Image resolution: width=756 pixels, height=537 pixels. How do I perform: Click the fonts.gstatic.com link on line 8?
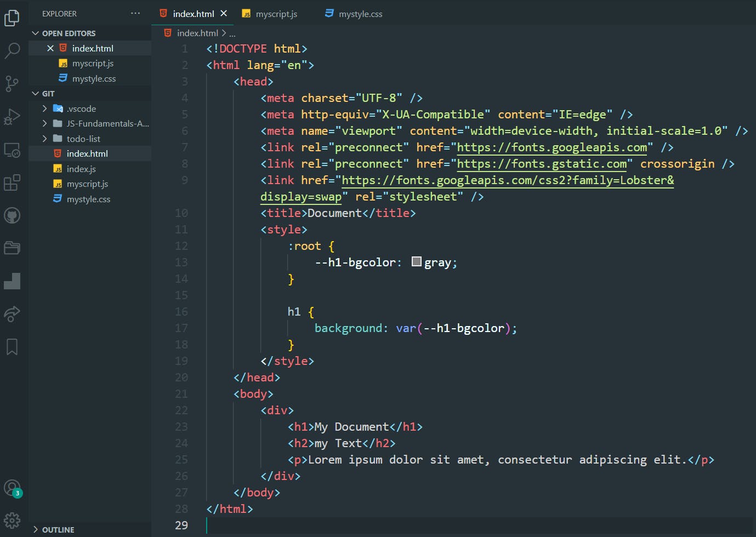pyautogui.click(x=542, y=164)
